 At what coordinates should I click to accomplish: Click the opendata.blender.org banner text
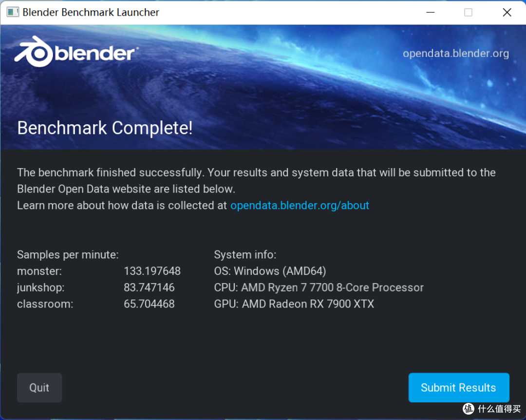coord(455,54)
